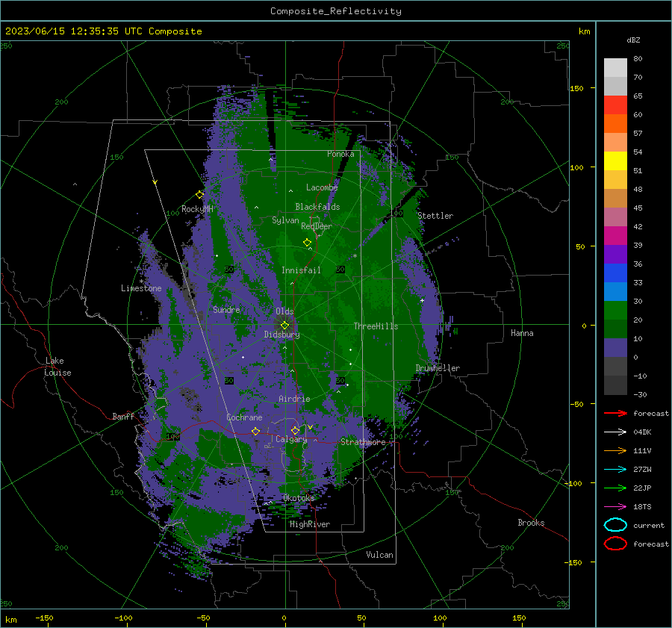Click the yellow diamond marker below Cochrane
Image resolution: width=672 pixels, height=628 pixels.
(x=256, y=431)
